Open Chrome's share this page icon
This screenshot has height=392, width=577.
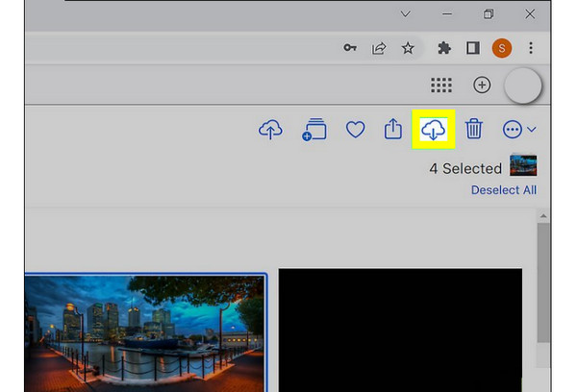tap(381, 48)
